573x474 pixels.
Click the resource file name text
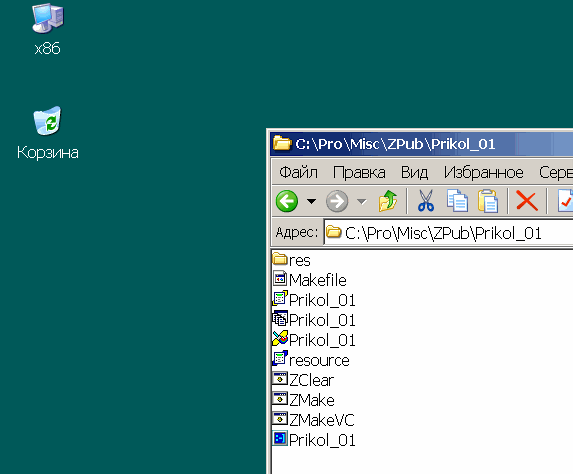tap(319, 360)
